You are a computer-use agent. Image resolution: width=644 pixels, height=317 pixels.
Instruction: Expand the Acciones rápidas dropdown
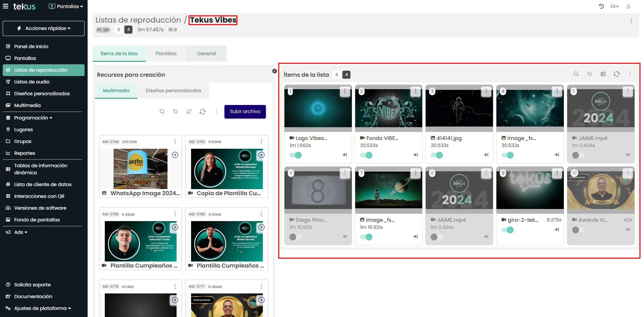(x=44, y=28)
